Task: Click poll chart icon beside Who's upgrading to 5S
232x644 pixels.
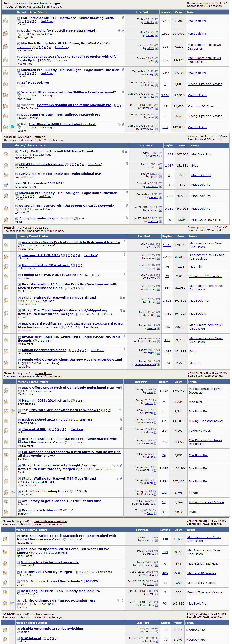Action: coord(13,493)
